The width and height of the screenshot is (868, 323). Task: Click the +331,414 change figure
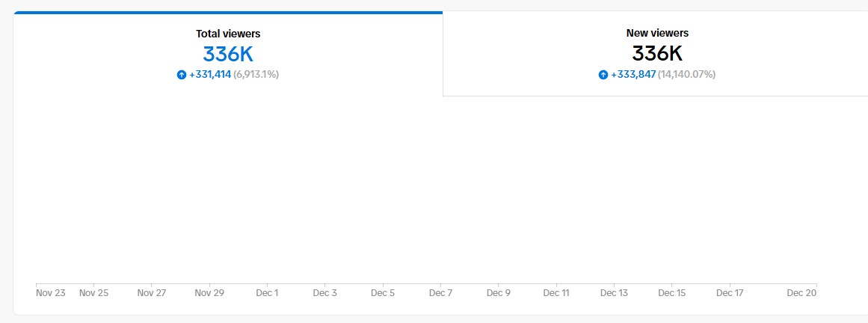point(210,74)
